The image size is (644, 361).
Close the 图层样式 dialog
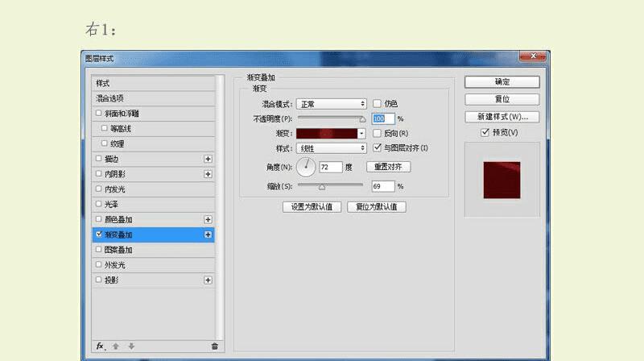coord(533,56)
